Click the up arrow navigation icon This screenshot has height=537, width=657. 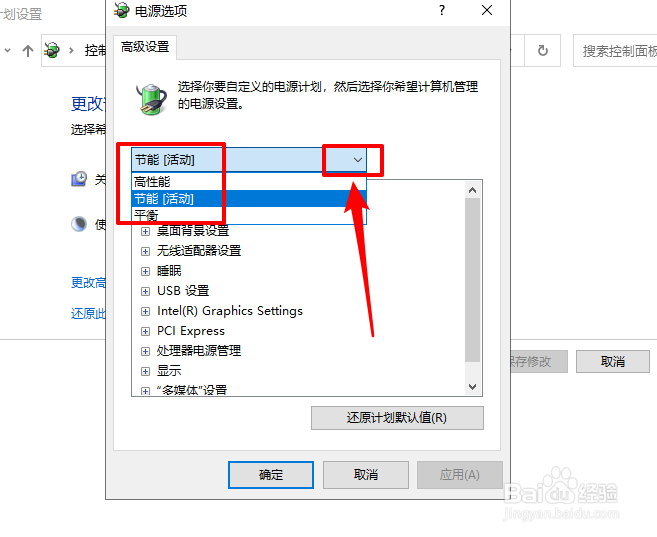(28, 51)
